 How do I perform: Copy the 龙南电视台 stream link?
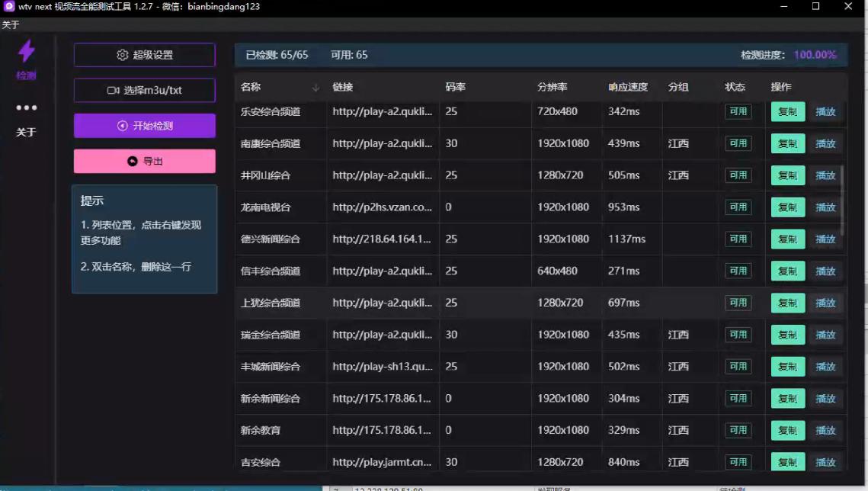coord(787,207)
